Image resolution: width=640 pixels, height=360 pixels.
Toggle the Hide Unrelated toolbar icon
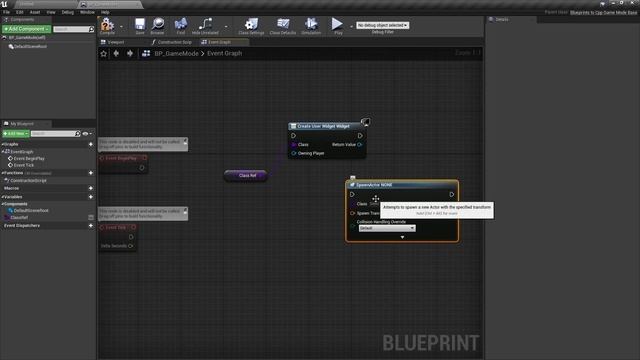(205, 26)
